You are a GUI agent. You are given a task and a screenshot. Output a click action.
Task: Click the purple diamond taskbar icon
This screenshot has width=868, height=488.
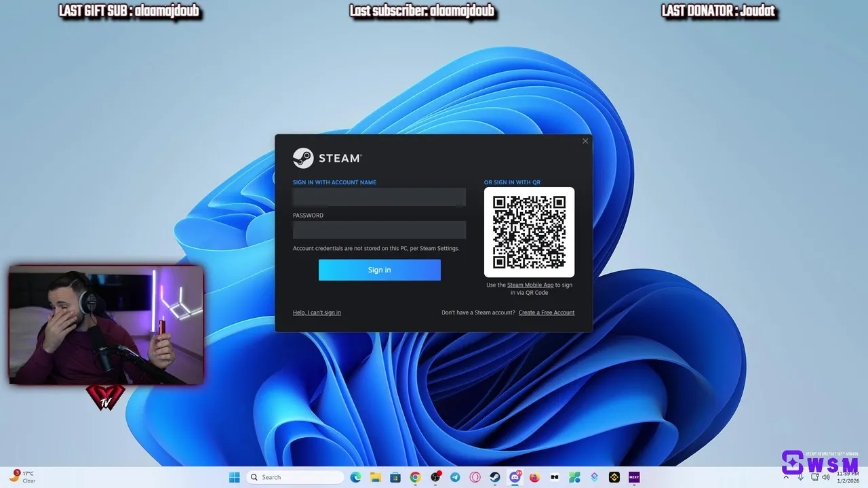pos(594,477)
